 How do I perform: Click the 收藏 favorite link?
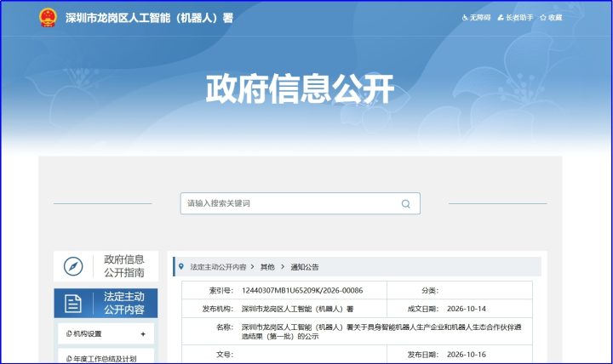(551, 18)
